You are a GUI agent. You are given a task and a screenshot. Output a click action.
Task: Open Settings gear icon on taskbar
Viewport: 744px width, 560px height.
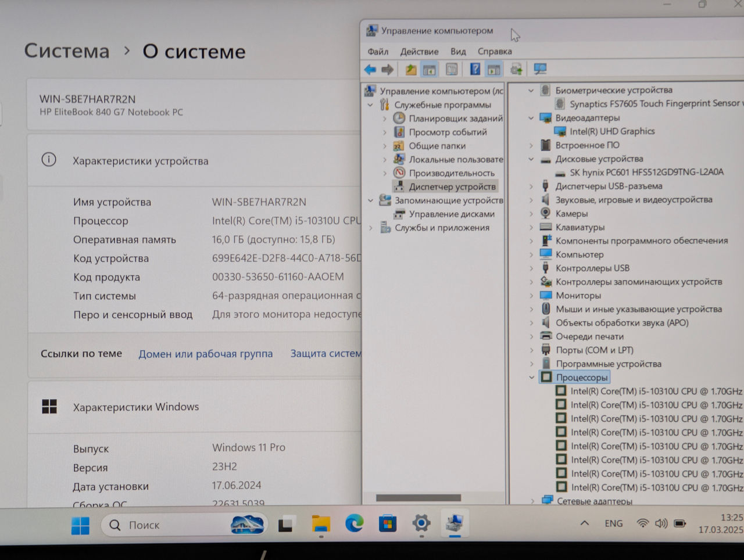(421, 523)
